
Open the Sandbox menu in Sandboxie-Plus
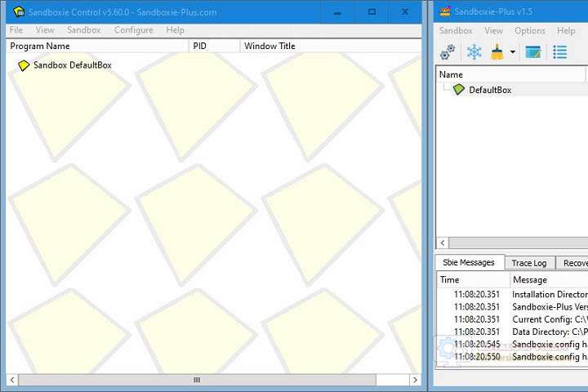pos(456,31)
